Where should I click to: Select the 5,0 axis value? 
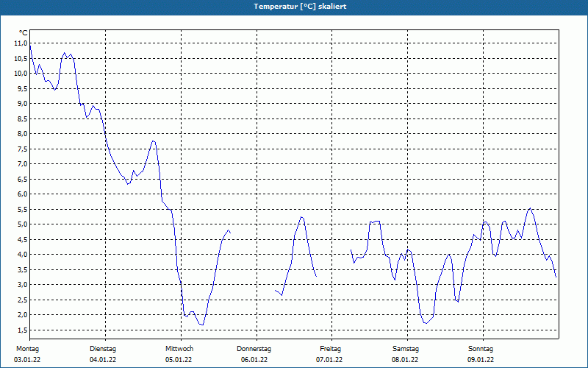(23, 224)
